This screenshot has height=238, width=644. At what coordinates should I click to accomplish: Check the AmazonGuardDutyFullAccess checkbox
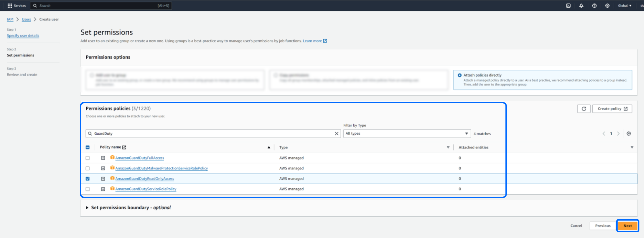click(x=88, y=158)
